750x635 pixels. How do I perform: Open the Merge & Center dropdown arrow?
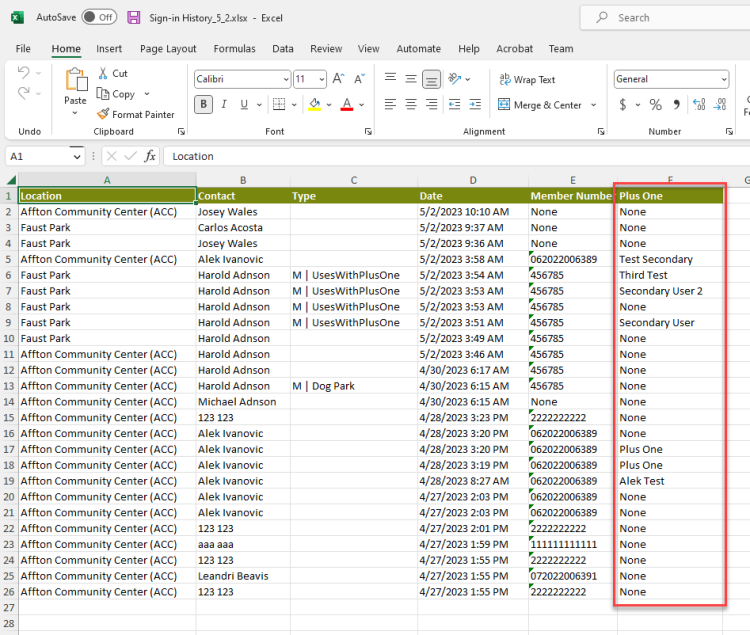pos(594,105)
